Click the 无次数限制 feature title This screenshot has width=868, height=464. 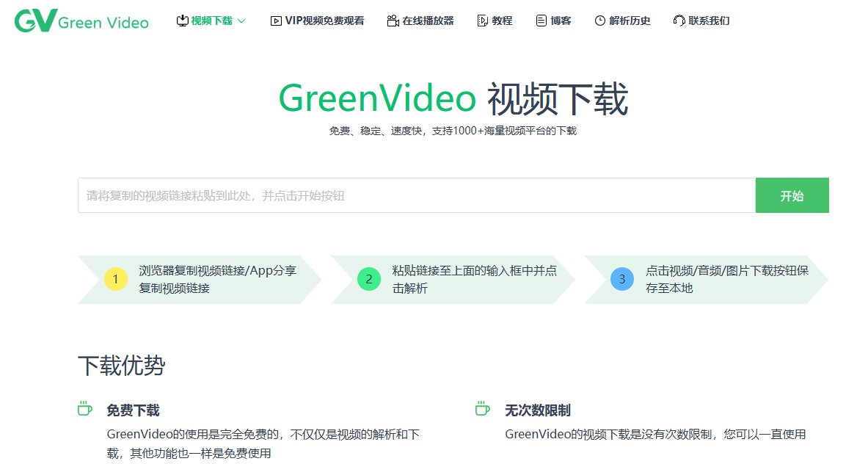538,410
